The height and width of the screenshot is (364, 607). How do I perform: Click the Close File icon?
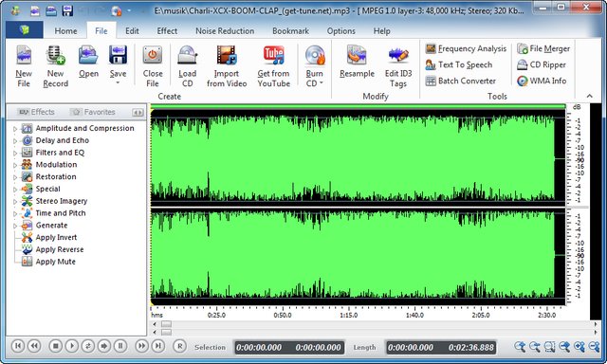click(x=153, y=55)
